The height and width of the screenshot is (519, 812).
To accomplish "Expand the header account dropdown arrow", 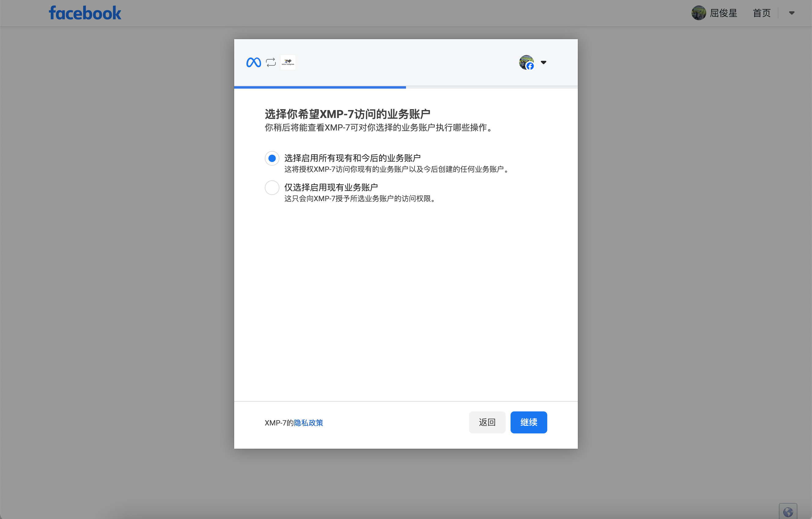I will (x=792, y=13).
